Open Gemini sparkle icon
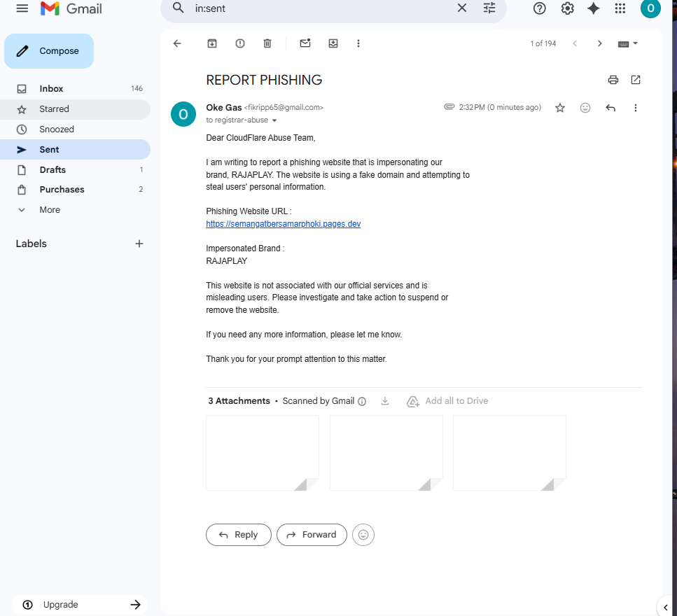This screenshot has width=677, height=616. (x=593, y=8)
